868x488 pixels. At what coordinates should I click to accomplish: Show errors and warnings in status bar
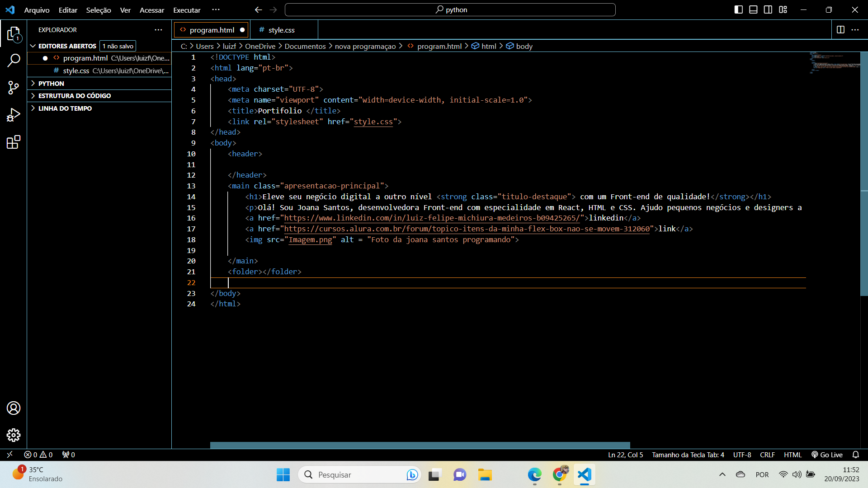pos(38,455)
